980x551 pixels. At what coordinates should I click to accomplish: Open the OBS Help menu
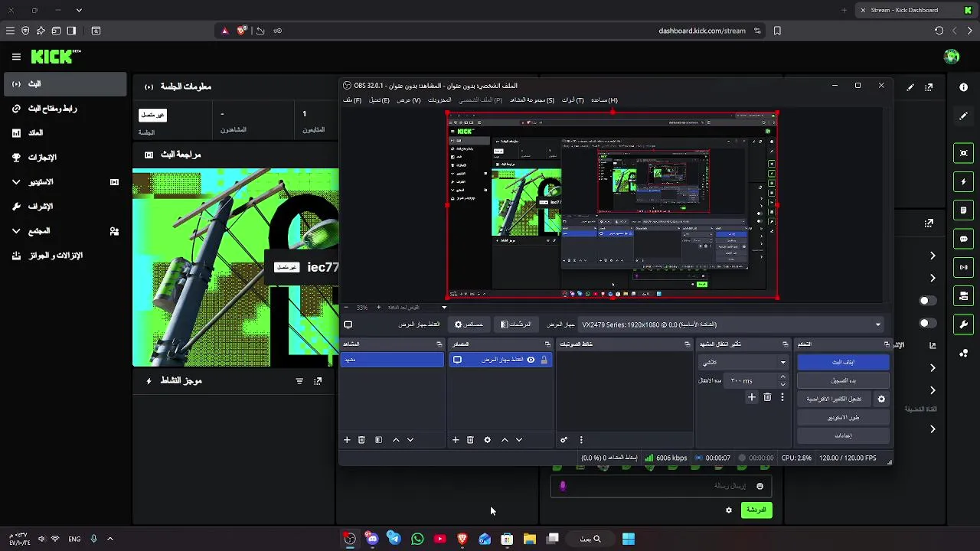coord(604,100)
